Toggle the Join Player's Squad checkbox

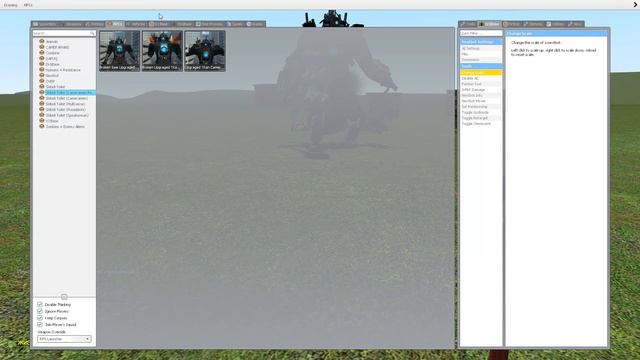click(40, 324)
